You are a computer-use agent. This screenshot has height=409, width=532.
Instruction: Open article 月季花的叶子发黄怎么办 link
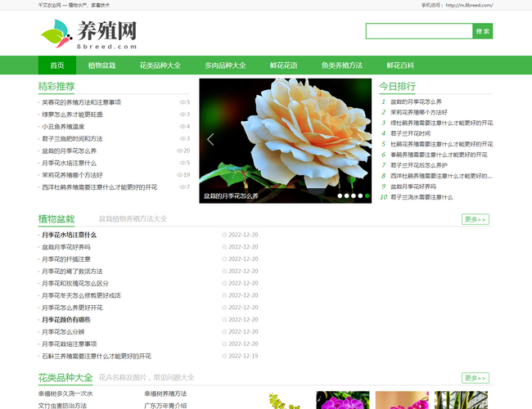(72, 271)
